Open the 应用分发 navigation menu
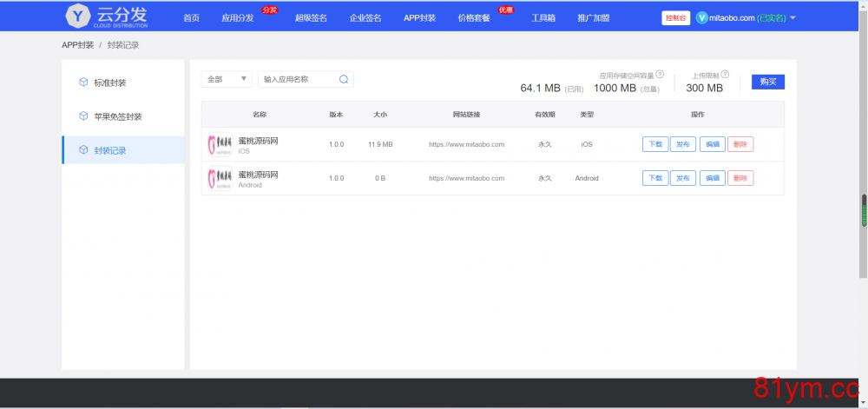 [238, 17]
